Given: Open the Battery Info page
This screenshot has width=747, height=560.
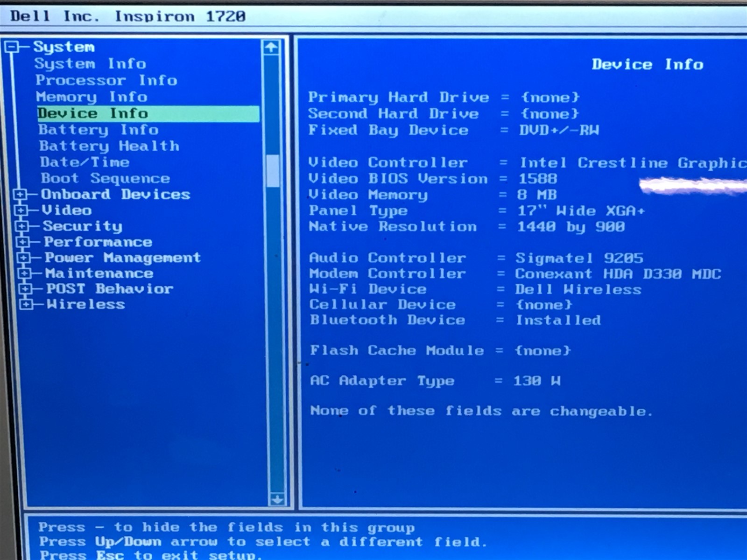Looking at the screenshot, I should pos(99,130).
